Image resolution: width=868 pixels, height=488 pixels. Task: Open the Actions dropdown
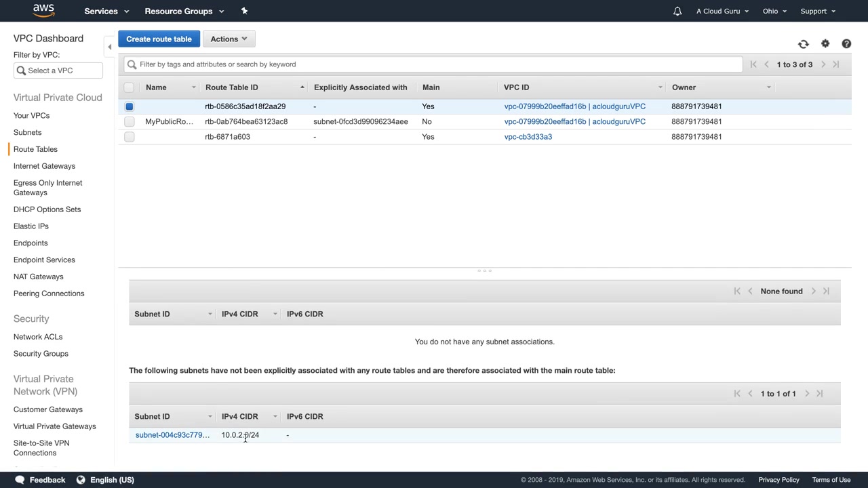pos(229,39)
